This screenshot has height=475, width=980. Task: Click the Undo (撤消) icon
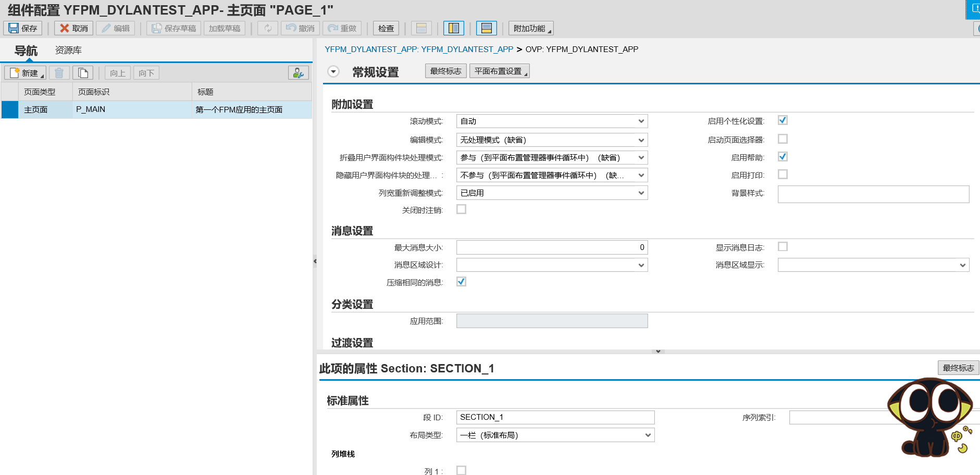[x=300, y=28]
